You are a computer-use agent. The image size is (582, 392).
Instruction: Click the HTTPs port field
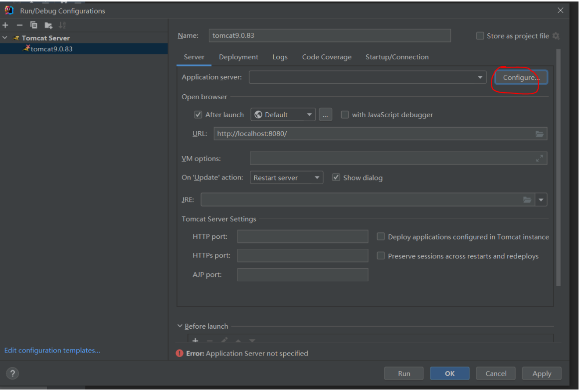[x=303, y=256]
